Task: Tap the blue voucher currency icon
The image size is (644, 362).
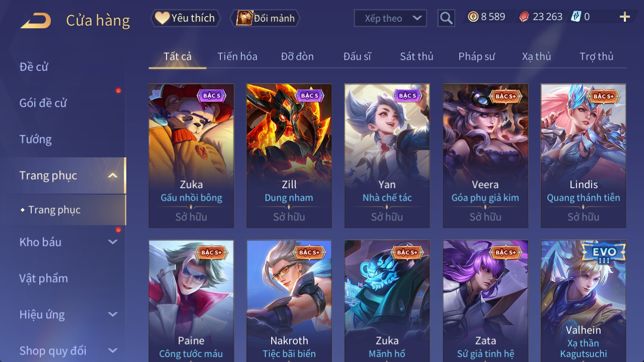Action: pyautogui.click(x=576, y=17)
